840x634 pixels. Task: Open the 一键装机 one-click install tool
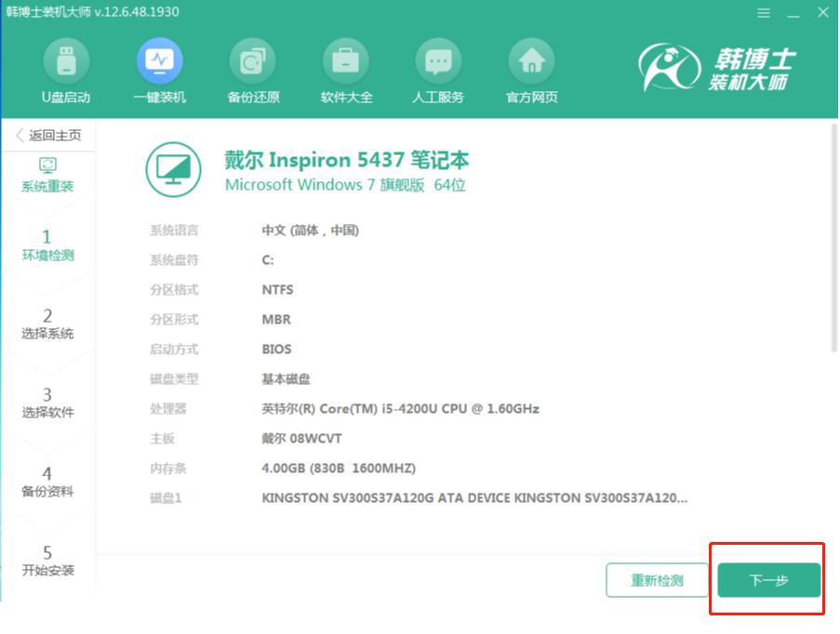(159, 70)
